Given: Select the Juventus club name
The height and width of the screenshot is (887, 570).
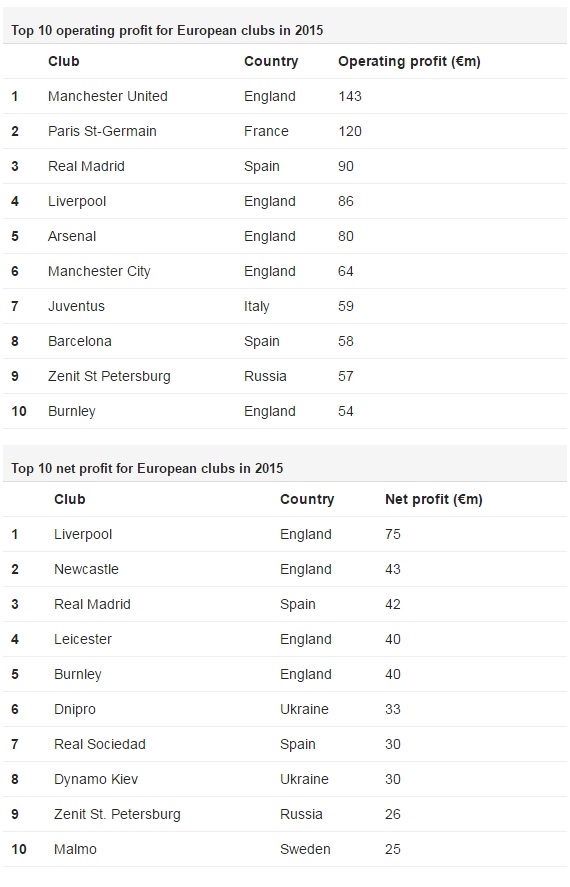Looking at the screenshot, I should click(x=76, y=307).
